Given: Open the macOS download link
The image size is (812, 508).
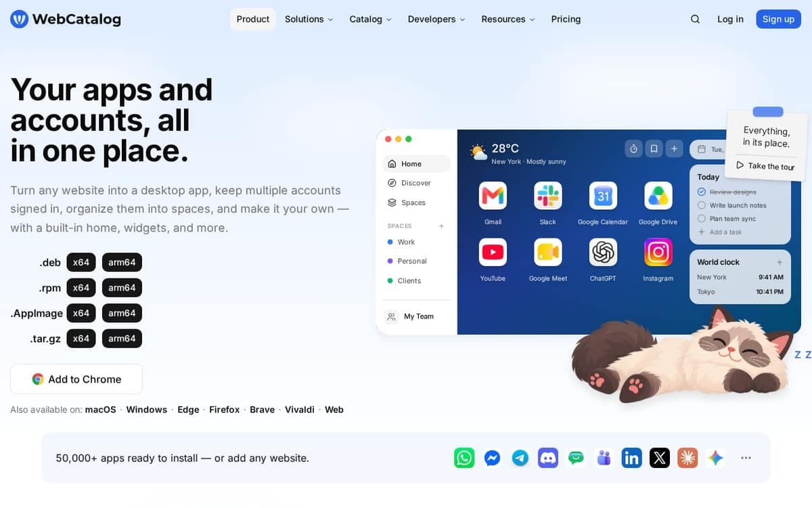Looking at the screenshot, I should pyautogui.click(x=101, y=410).
